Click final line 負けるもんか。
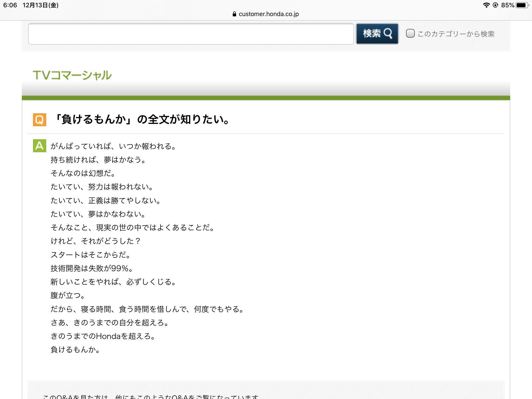This screenshot has width=532, height=399. (75, 350)
